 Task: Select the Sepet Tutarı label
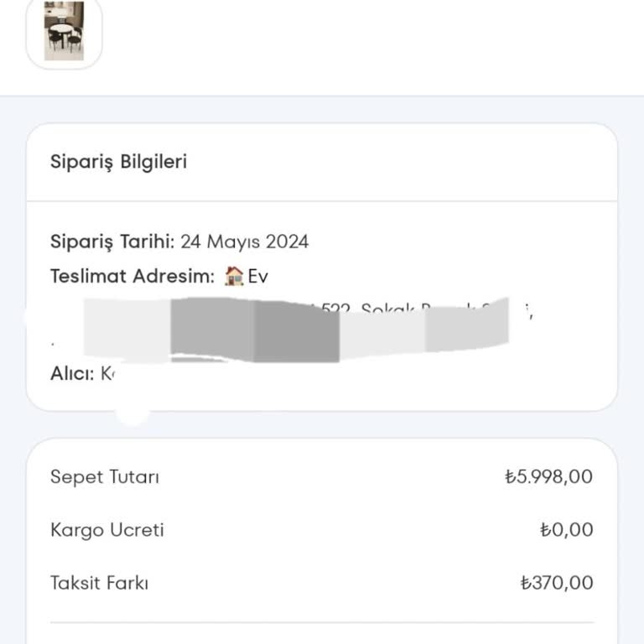(x=105, y=477)
